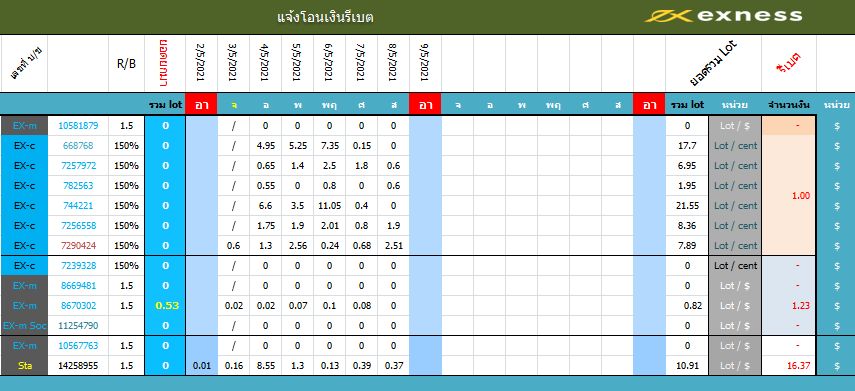
Task: Select the 150% R/B cell for account 668768
Action: point(127,146)
